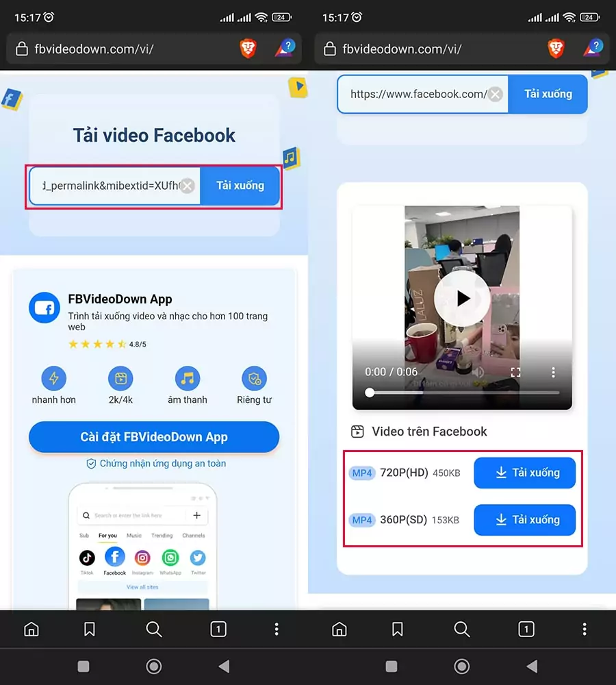
Task: Download 720P(HD) MP4 video
Action: click(x=524, y=473)
